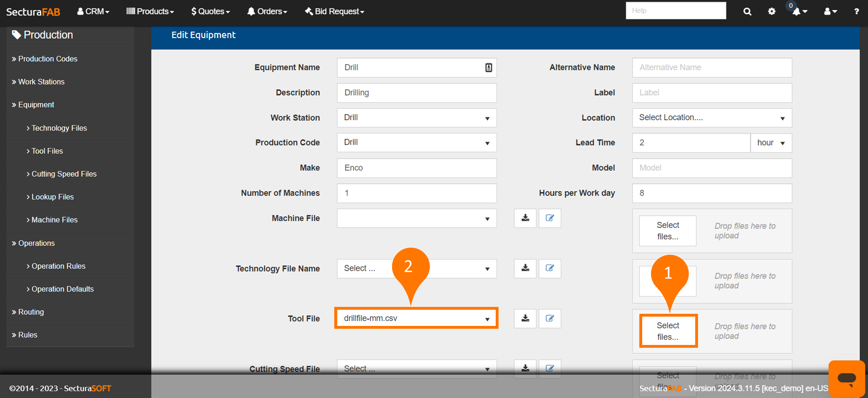This screenshot has width=868, height=398.
Task: Download the Machine File
Action: [x=525, y=218]
